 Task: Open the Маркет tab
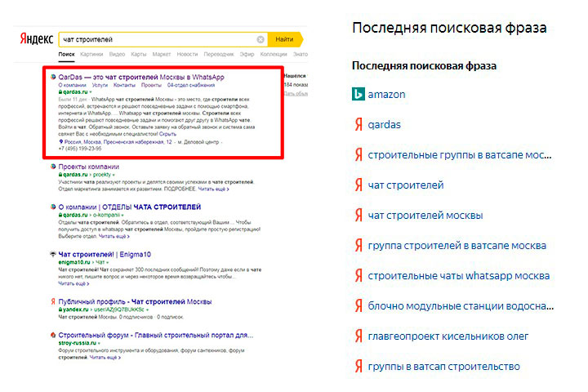(x=161, y=54)
